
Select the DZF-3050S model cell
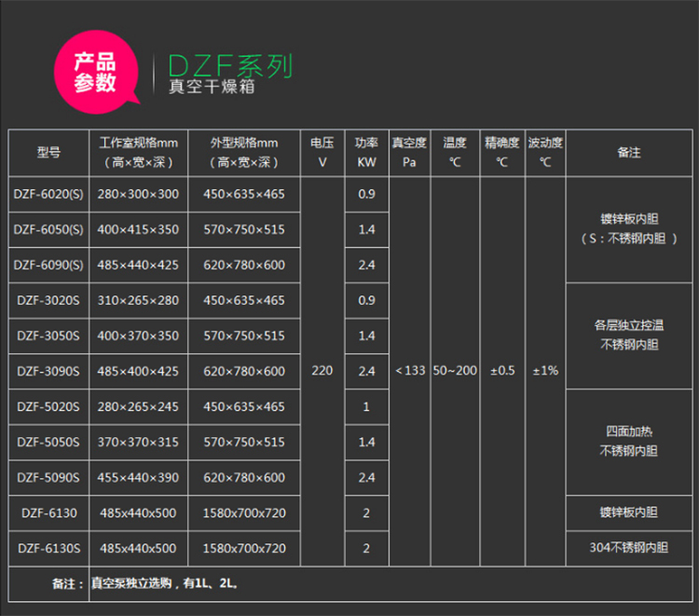click(x=48, y=335)
